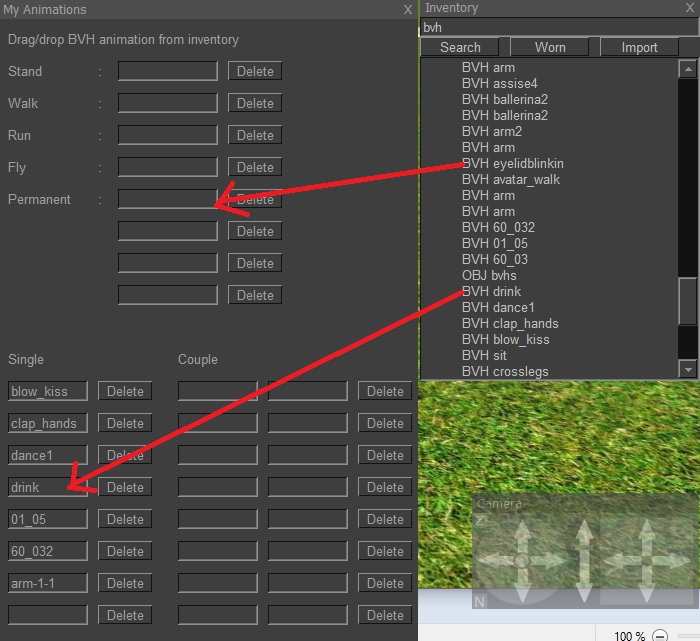Close the My Animations panel
This screenshot has width=700, height=641.
point(408,10)
